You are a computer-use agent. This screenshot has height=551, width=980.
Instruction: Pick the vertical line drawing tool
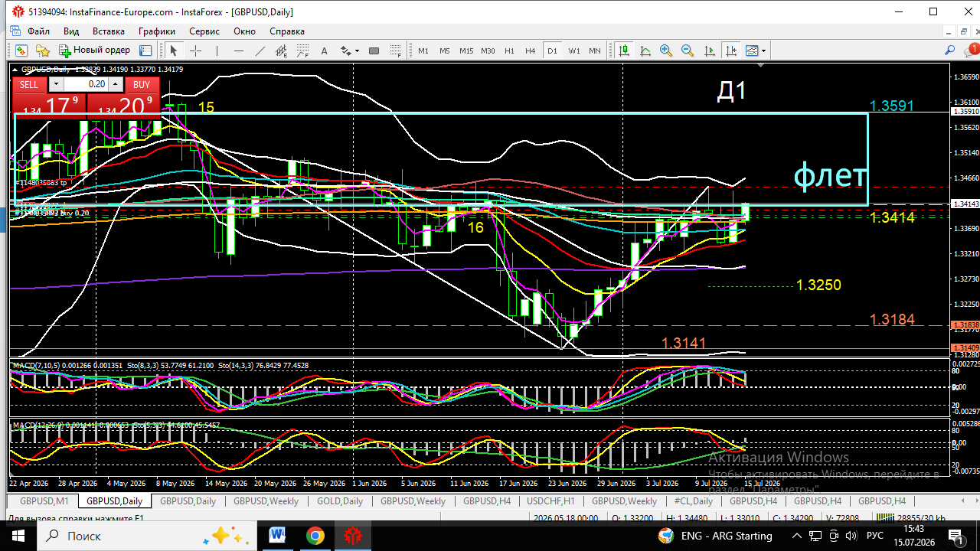point(217,51)
